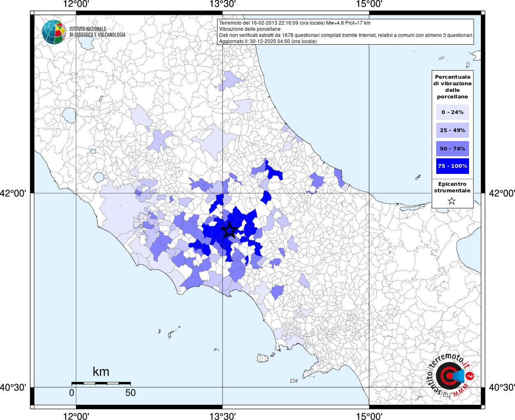Click the star symbol in the legend

point(452,201)
